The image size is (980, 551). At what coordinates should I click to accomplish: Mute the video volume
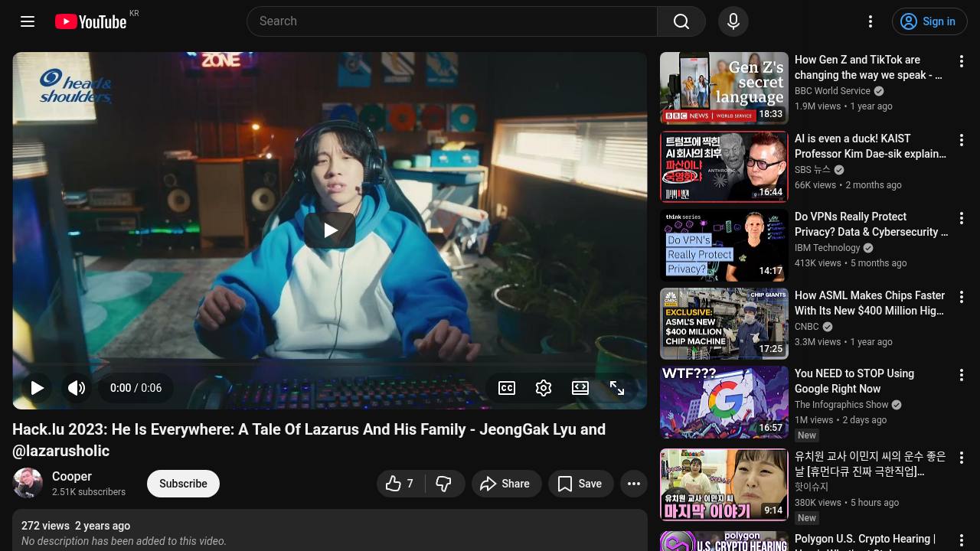[x=77, y=388]
